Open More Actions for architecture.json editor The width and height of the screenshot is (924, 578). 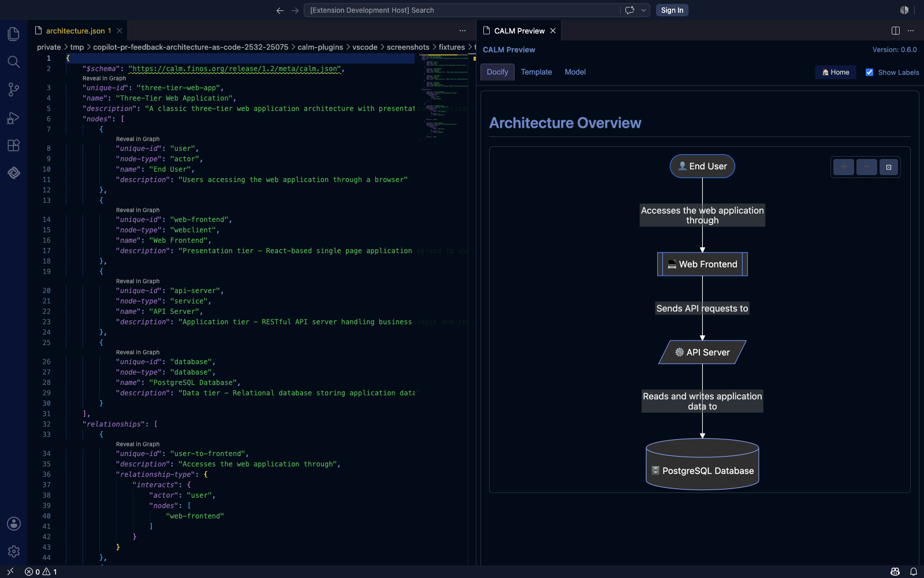coord(463,31)
